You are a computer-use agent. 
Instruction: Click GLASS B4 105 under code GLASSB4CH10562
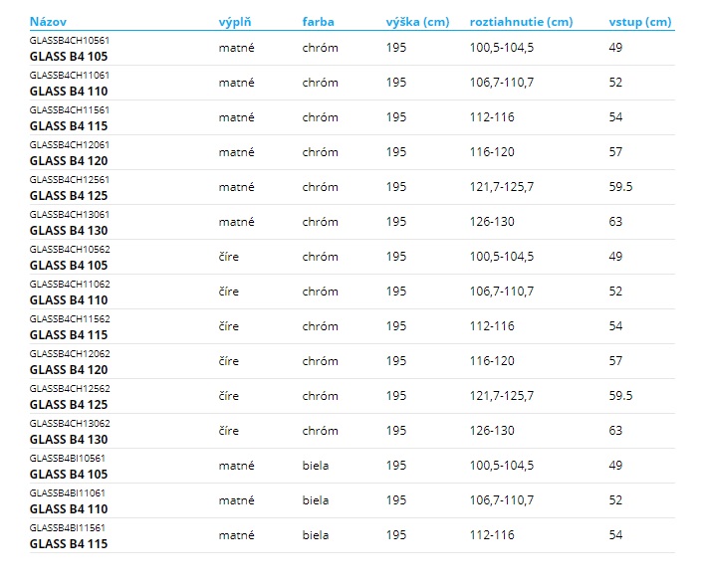(69, 266)
